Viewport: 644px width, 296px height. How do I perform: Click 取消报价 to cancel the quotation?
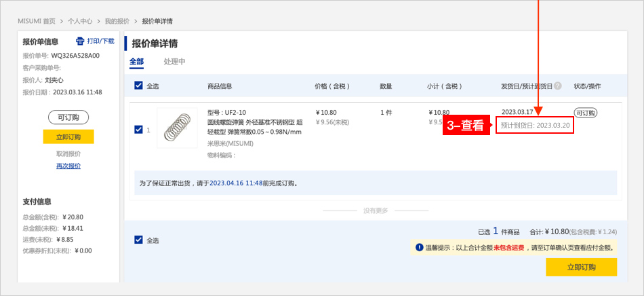[x=68, y=153]
